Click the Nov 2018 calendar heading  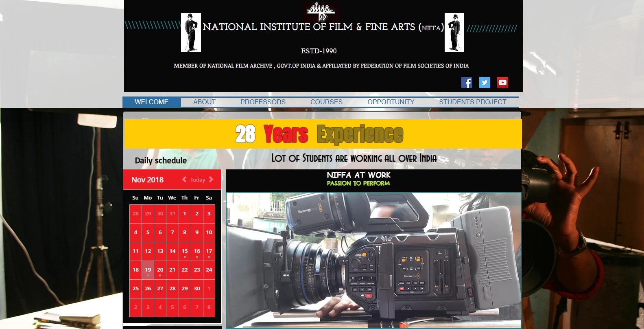[147, 180]
